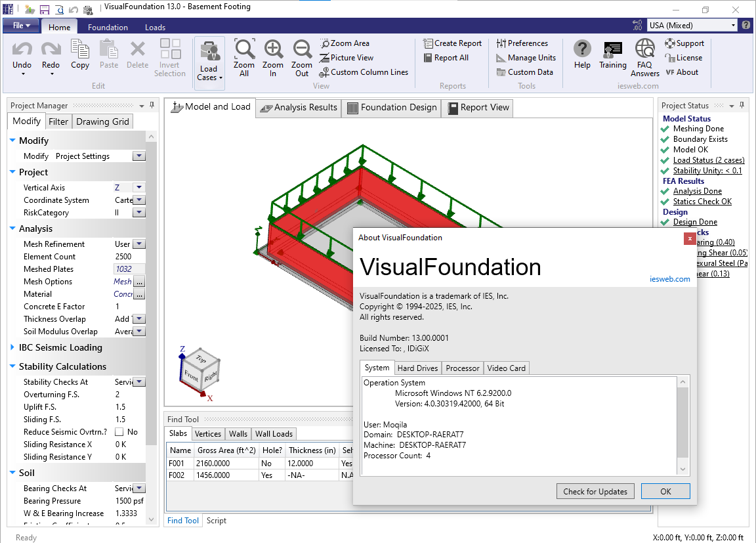Open the Foundation Design tab

click(392, 108)
